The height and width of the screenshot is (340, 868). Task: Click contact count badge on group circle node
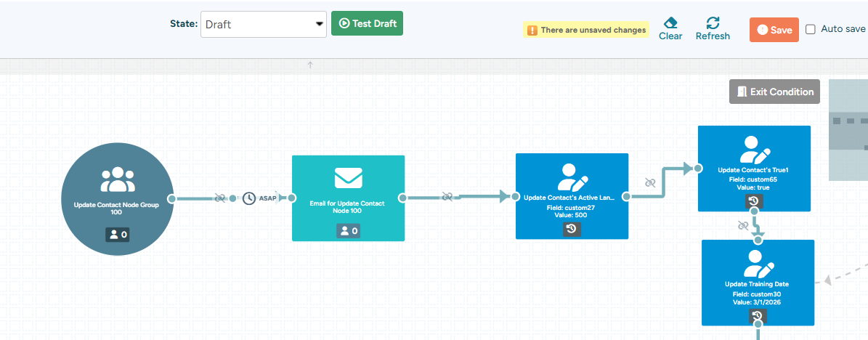(x=118, y=235)
